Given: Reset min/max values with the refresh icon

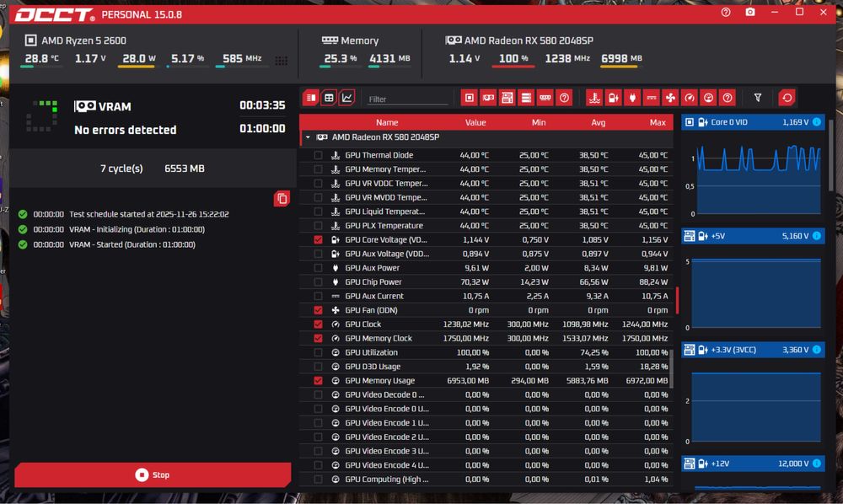Looking at the screenshot, I should (787, 98).
